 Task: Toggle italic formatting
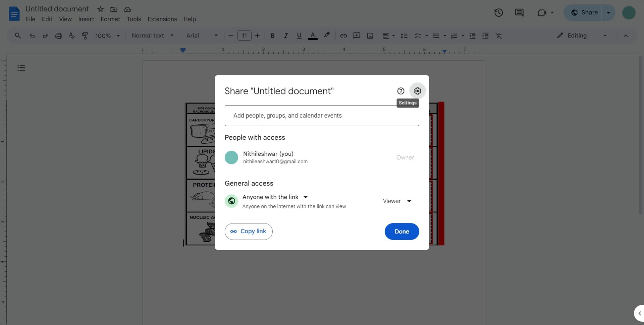tap(286, 36)
